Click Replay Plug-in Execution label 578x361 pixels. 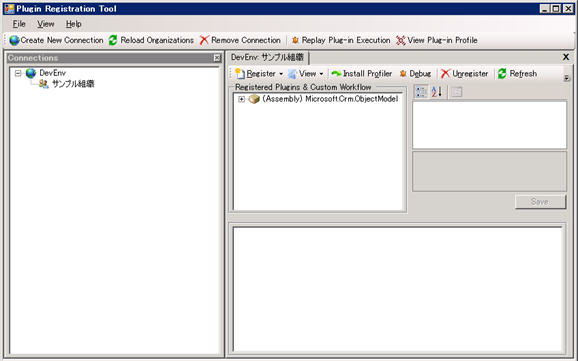click(346, 40)
